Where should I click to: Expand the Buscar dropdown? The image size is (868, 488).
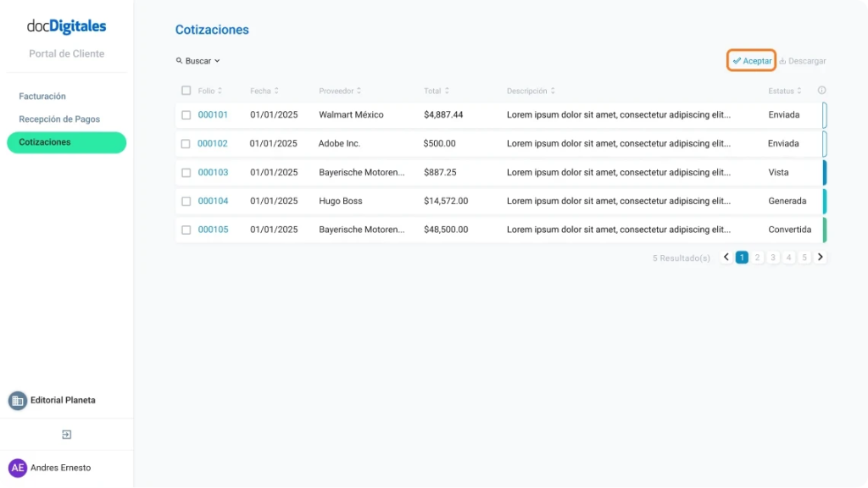[x=215, y=61]
